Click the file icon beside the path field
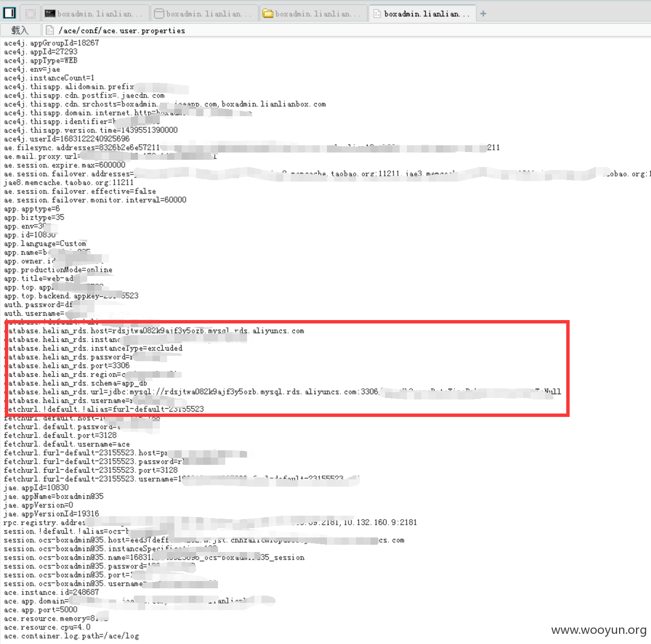This screenshot has height=644, width=651. [49, 30]
